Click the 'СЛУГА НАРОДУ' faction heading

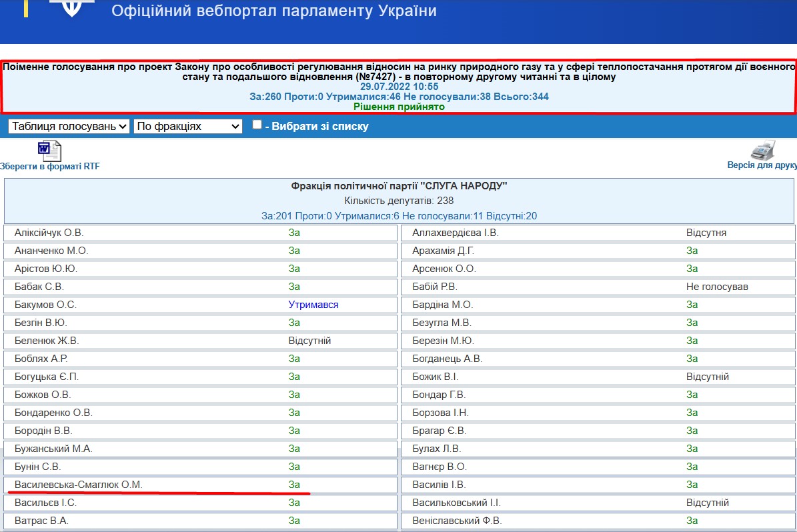pos(399,186)
